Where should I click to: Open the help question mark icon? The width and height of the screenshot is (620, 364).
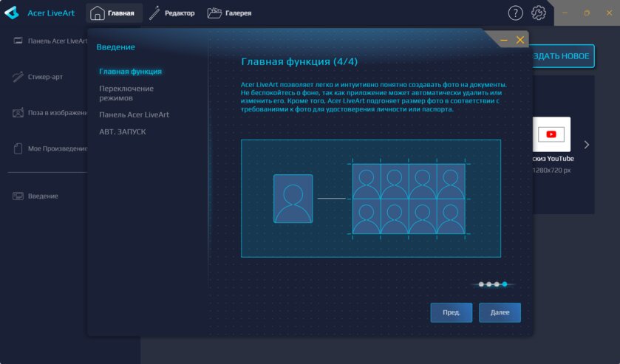(x=515, y=13)
